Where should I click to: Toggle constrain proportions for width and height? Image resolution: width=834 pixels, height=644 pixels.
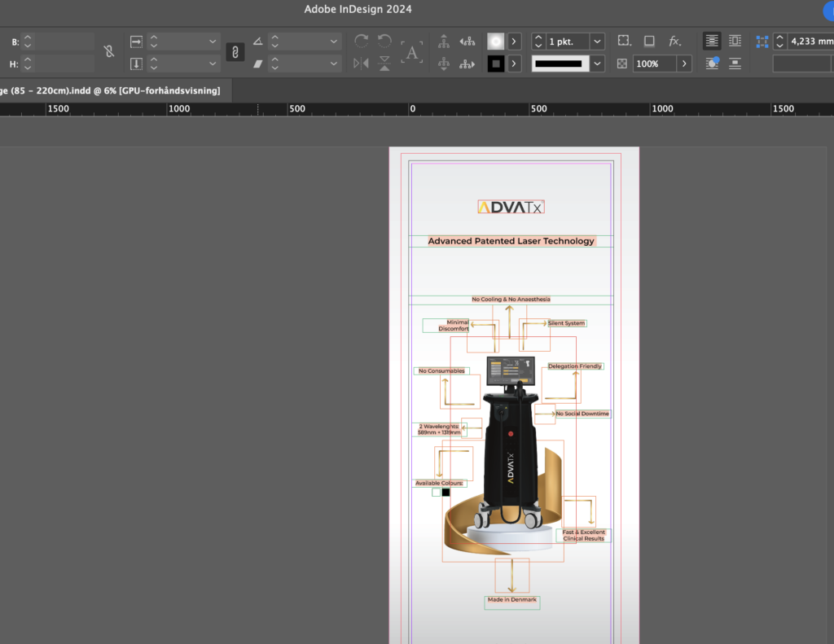coord(109,51)
